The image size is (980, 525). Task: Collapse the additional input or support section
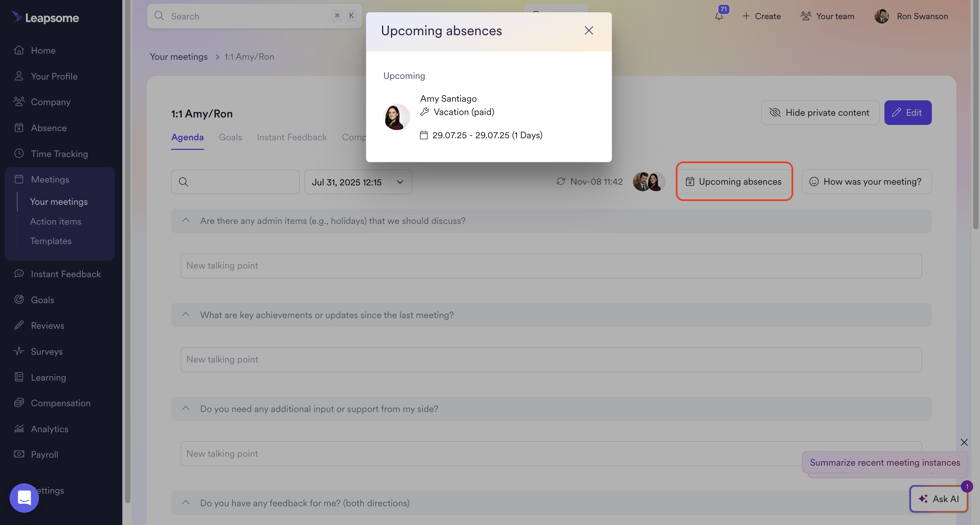(185, 409)
